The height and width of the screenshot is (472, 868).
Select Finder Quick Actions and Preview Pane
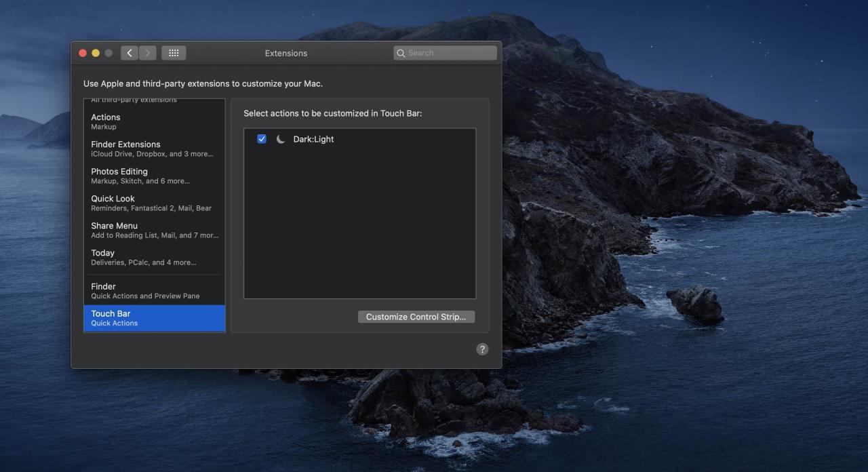pyautogui.click(x=154, y=291)
